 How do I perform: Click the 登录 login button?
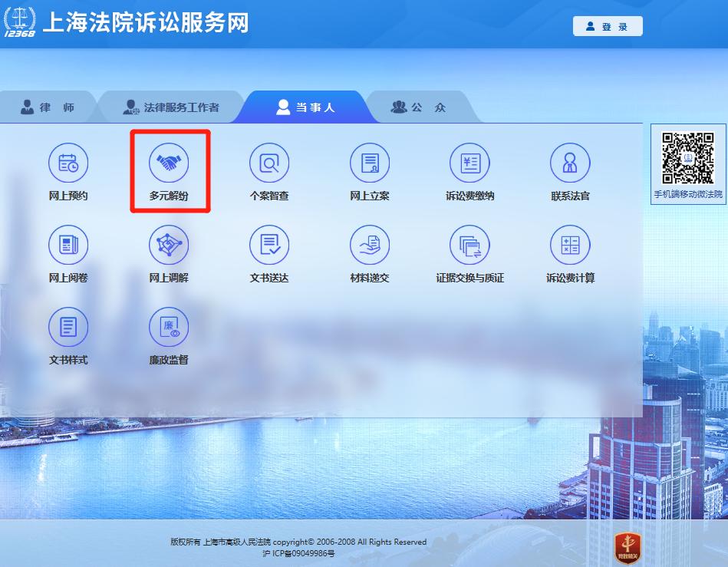click(608, 26)
